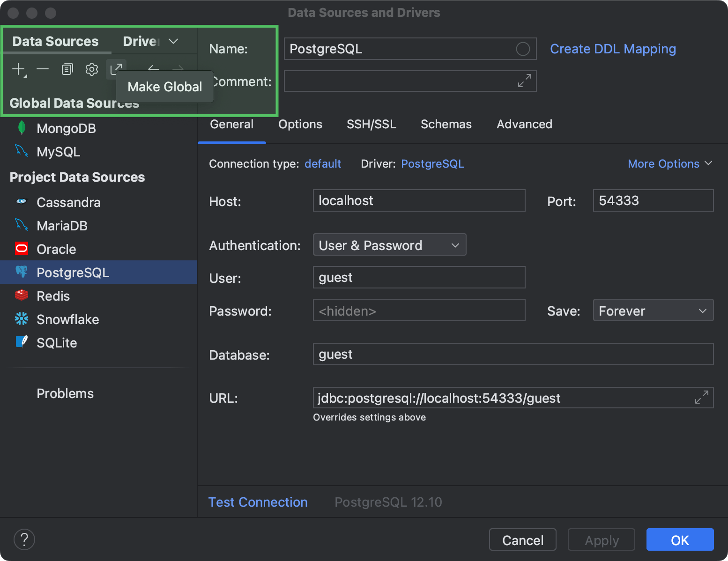This screenshot has width=728, height=561.
Task: Open the password Save duration dropdown
Action: pos(653,310)
